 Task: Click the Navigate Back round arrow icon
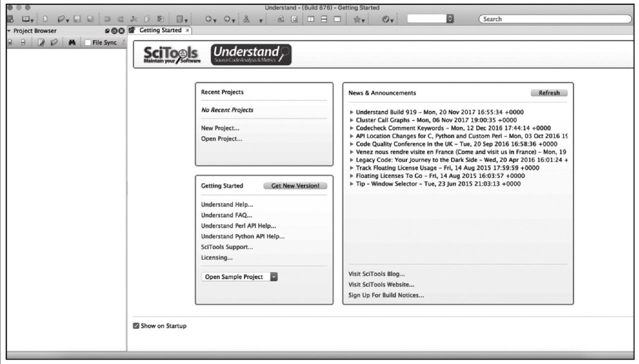(208, 19)
